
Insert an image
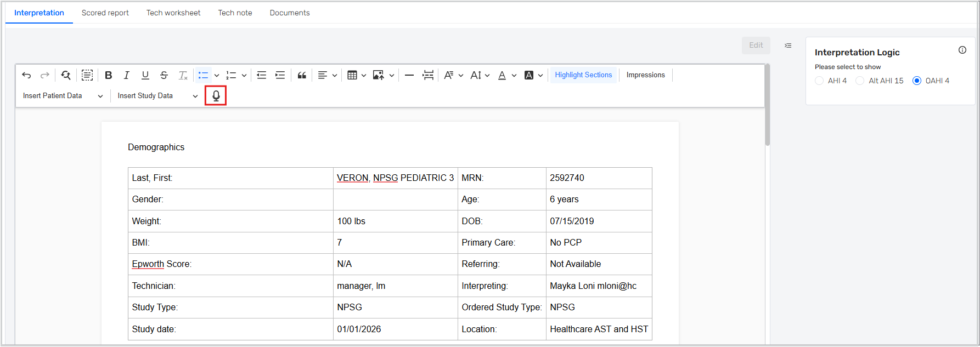pyautogui.click(x=379, y=75)
